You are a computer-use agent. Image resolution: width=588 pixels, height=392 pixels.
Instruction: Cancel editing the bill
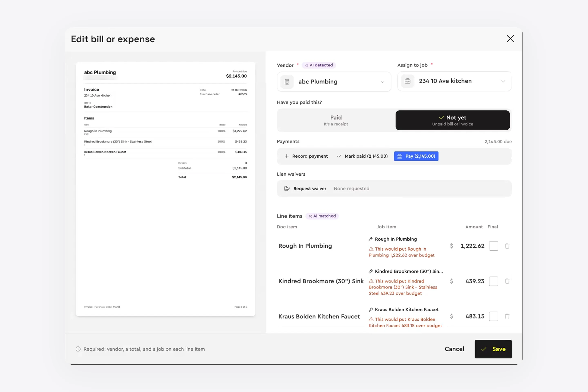click(454, 349)
